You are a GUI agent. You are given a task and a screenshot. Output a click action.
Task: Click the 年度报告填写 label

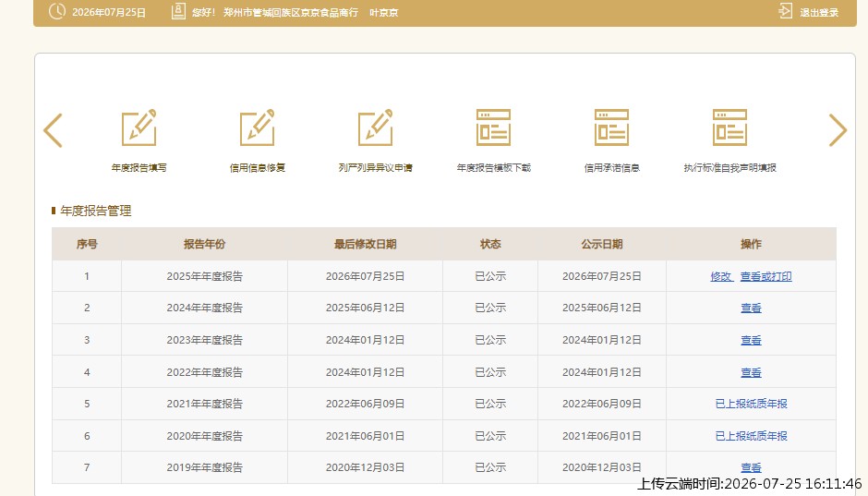pyautogui.click(x=139, y=168)
